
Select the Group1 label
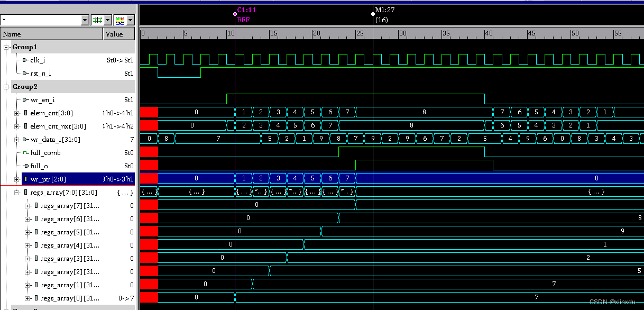point(25,47)
